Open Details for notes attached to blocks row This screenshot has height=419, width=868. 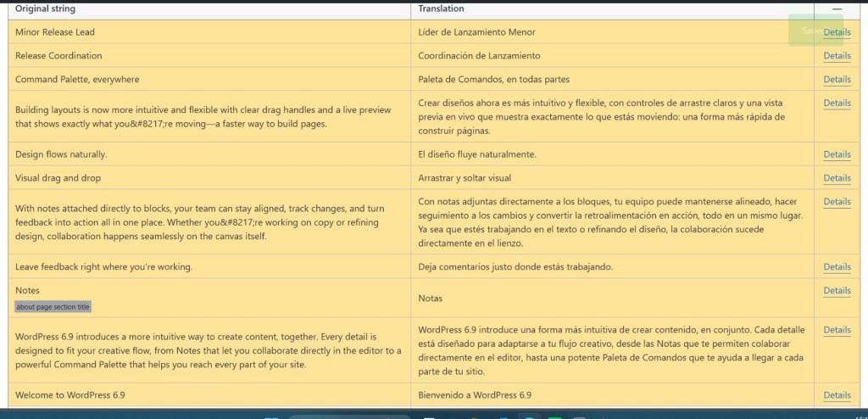click(x=837, y=202)
